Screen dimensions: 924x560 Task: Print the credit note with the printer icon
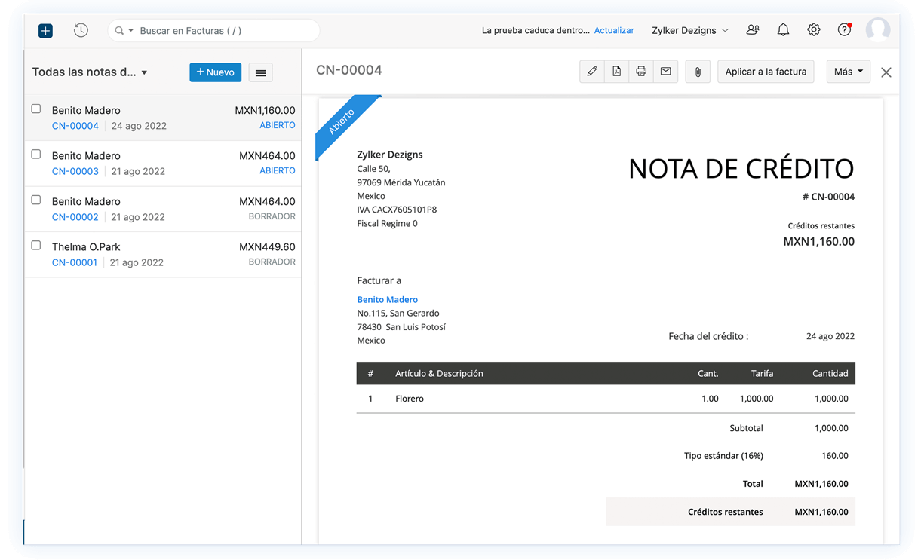point(641,71)
